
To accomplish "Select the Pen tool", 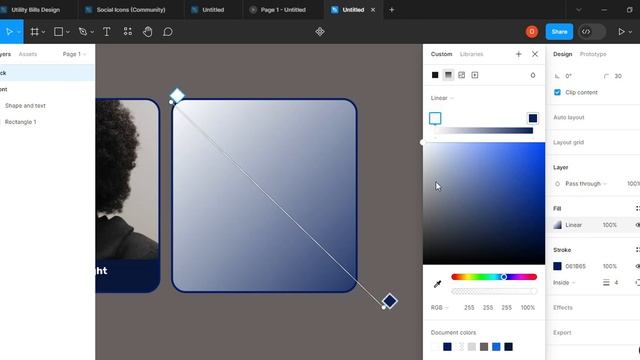I will coord(82,31).
